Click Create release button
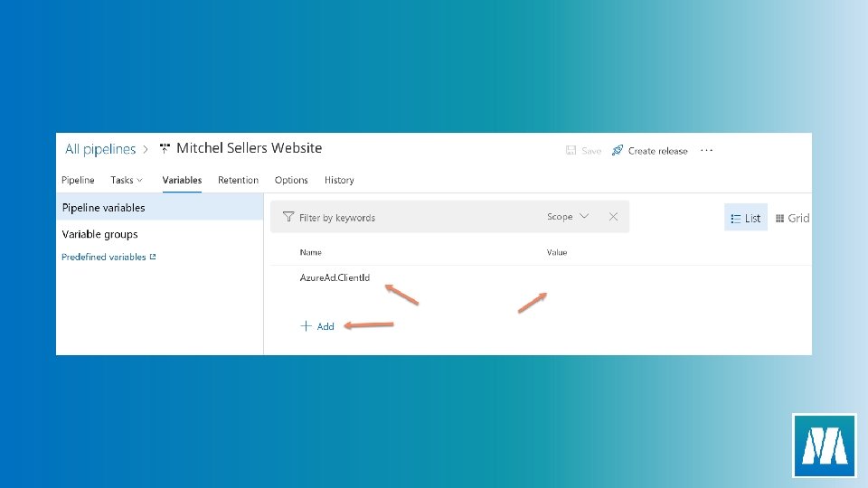This screenshot has width=868, height=488. (x=650, y=151)
